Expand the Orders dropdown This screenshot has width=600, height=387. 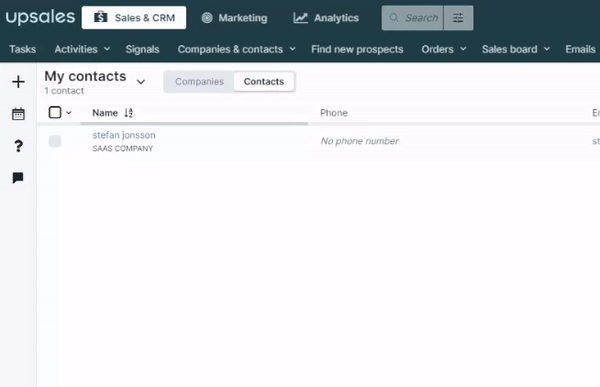[444, 49]
